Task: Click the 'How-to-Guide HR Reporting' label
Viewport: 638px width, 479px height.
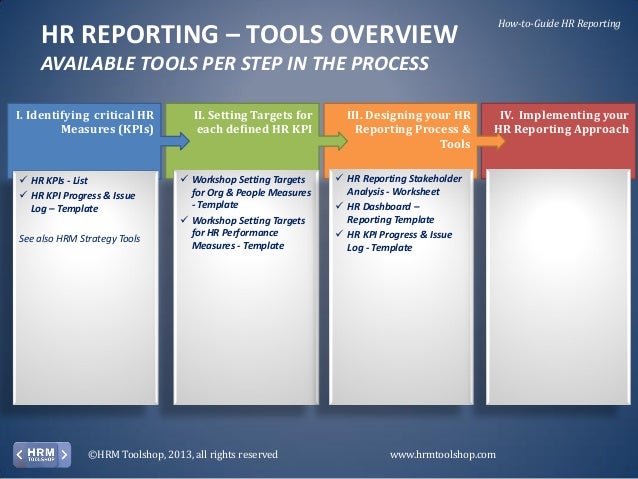Action: [559, 24]
